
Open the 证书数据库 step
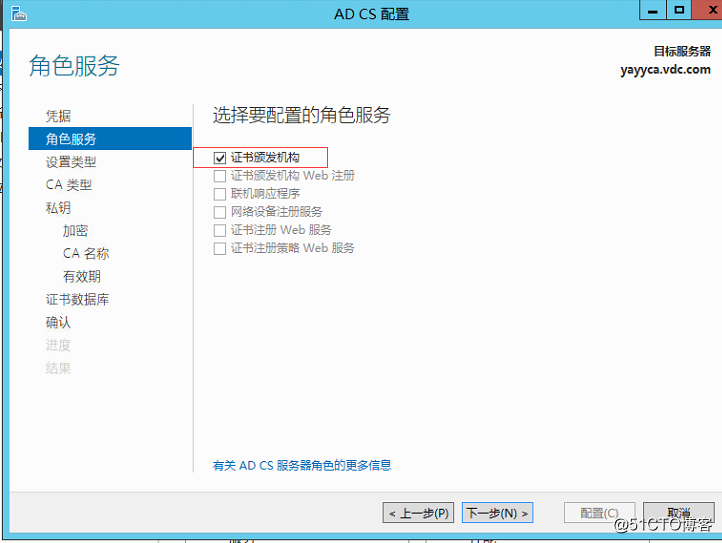click(x=77, y=299)
